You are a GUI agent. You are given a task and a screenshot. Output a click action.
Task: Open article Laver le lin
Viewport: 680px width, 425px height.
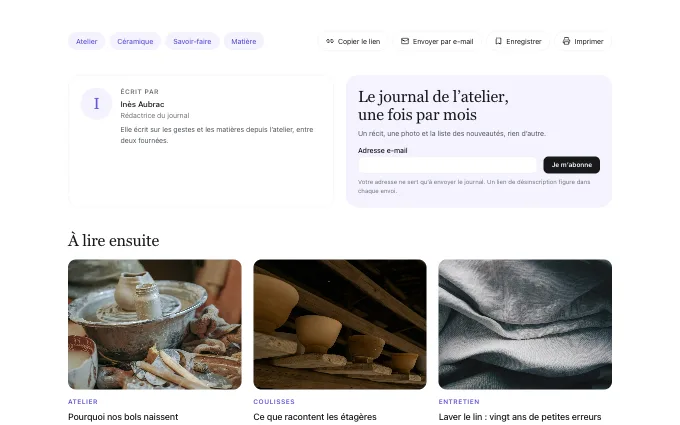[520, 417]
